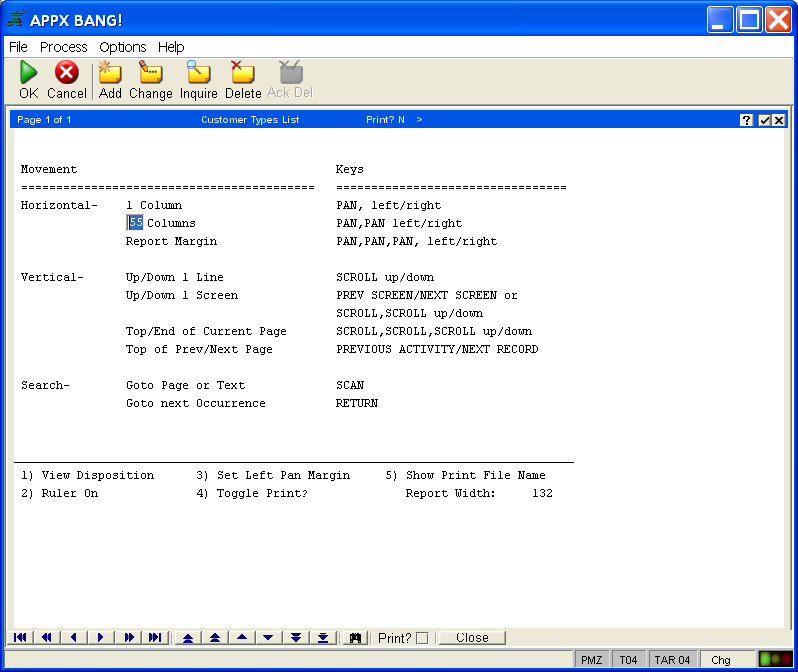Click the Goto Page or Text line
This screenshot has height=672, width=798.
[x=185, y=385]
